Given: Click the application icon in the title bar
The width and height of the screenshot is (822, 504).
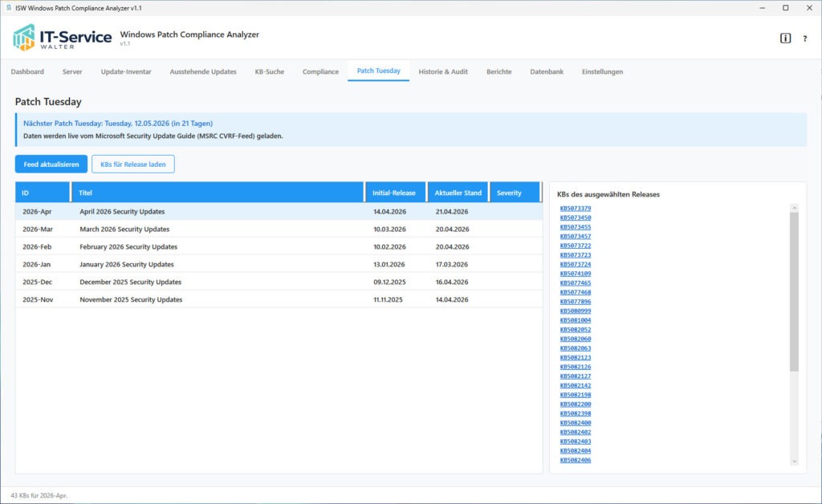Looking at the screenshot, I should pyautogui.click(x=10, y=7).
